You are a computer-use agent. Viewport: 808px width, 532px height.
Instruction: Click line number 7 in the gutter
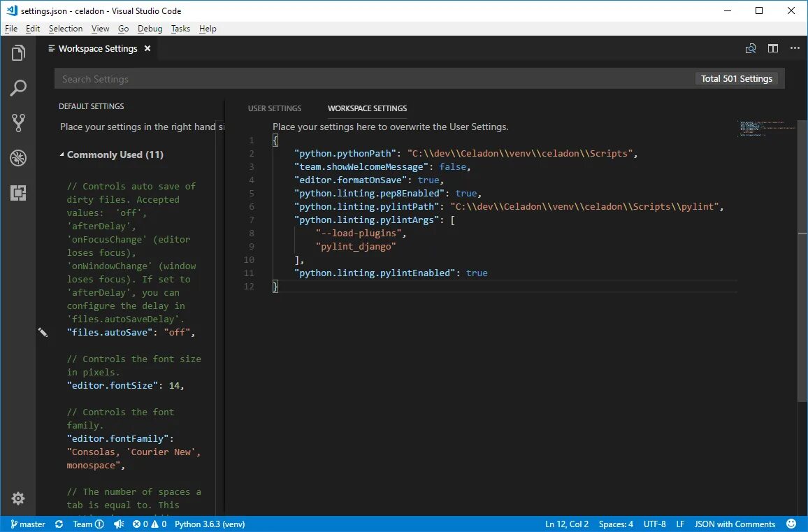coord(252,220)
